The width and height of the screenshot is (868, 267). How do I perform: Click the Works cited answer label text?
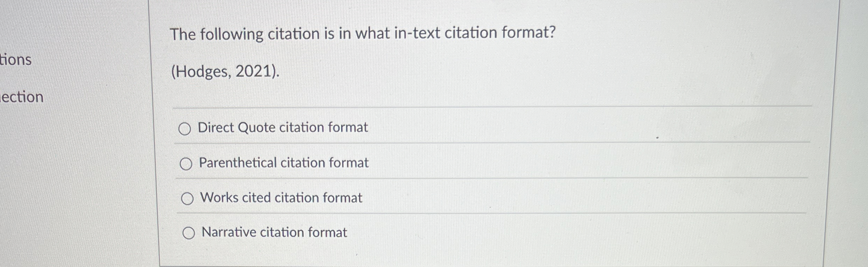tap(280, 197)
